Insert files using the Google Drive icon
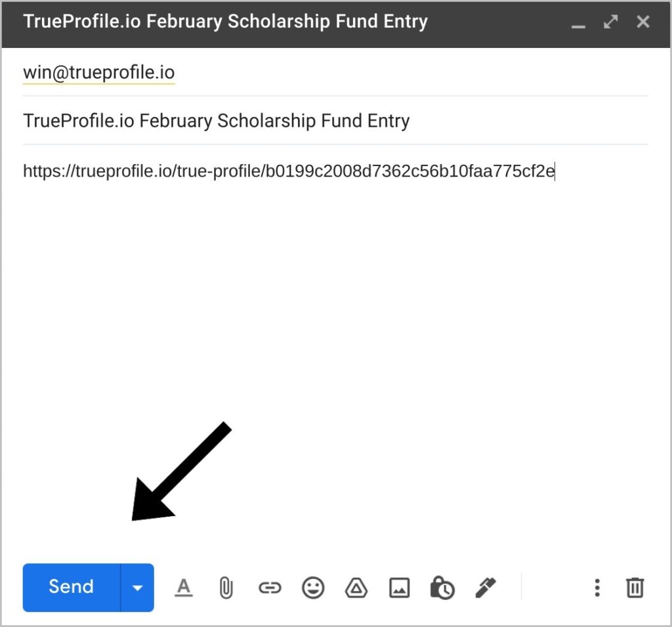The image size is (672, 627). pyautogui.click(x=356, y=588)
